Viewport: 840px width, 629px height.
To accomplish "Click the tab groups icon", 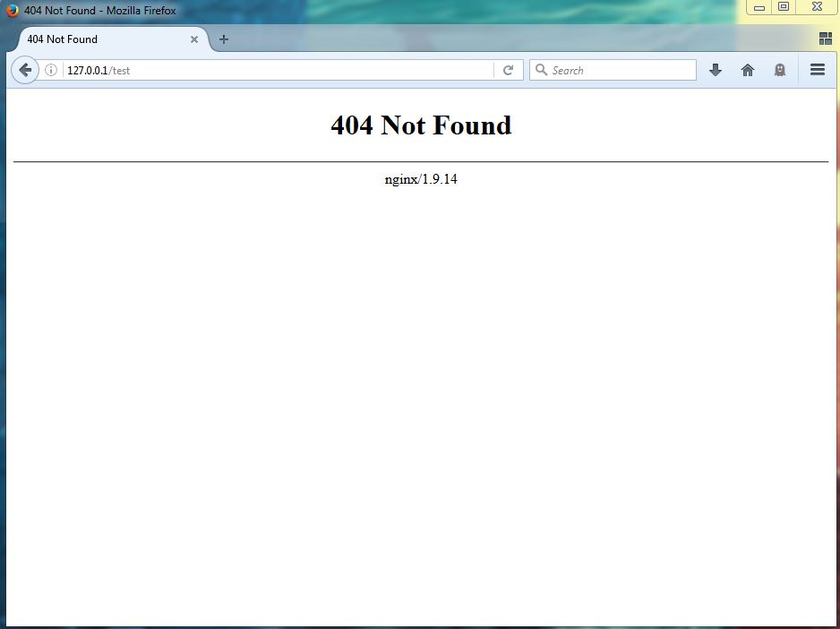I will click(x=824, y=39).
